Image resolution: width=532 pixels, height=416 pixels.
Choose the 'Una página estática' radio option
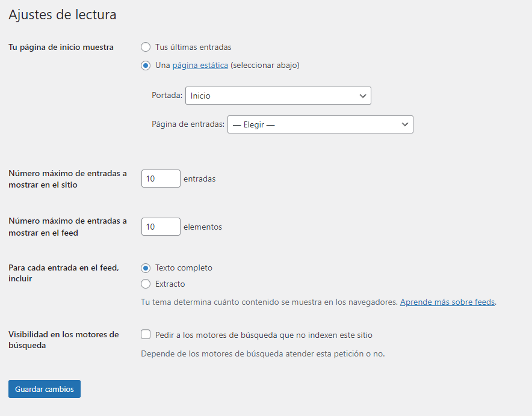146,66
